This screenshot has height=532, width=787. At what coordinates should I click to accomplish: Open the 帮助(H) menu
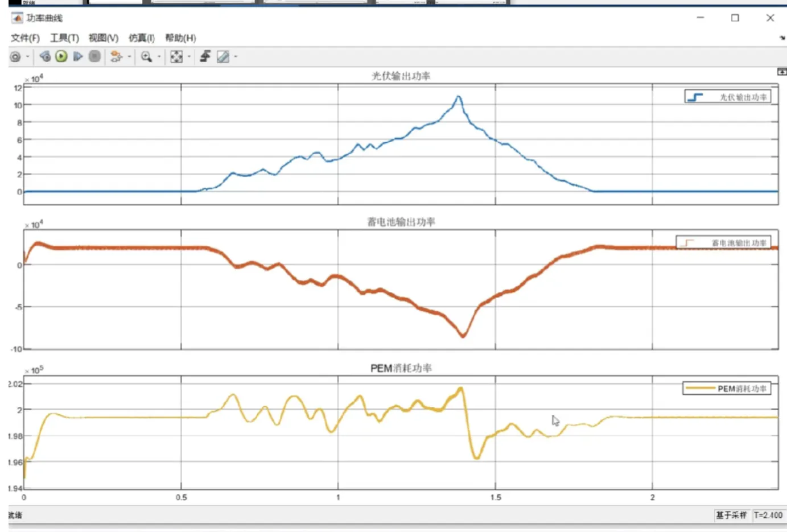[x=180, y=38]
